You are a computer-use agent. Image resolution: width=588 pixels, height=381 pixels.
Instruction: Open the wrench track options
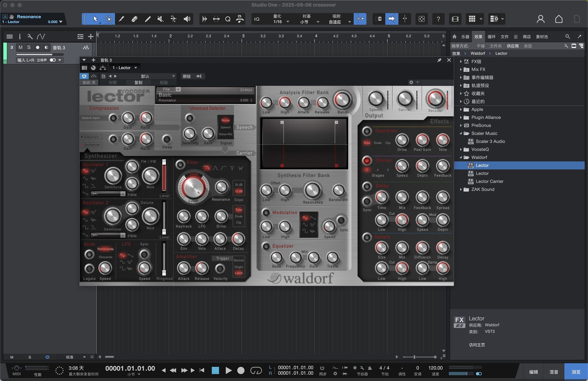30,37
